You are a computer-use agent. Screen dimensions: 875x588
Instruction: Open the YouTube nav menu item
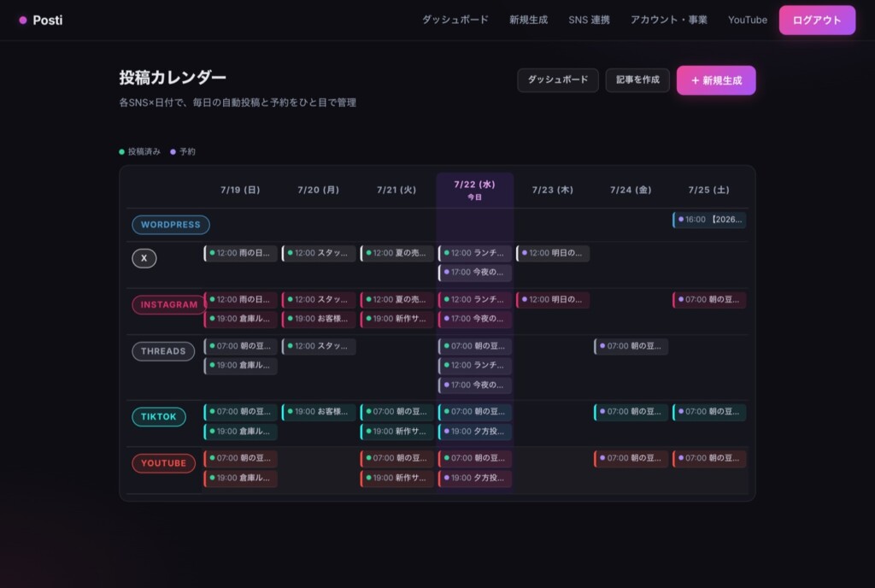(x=747, y=20)
